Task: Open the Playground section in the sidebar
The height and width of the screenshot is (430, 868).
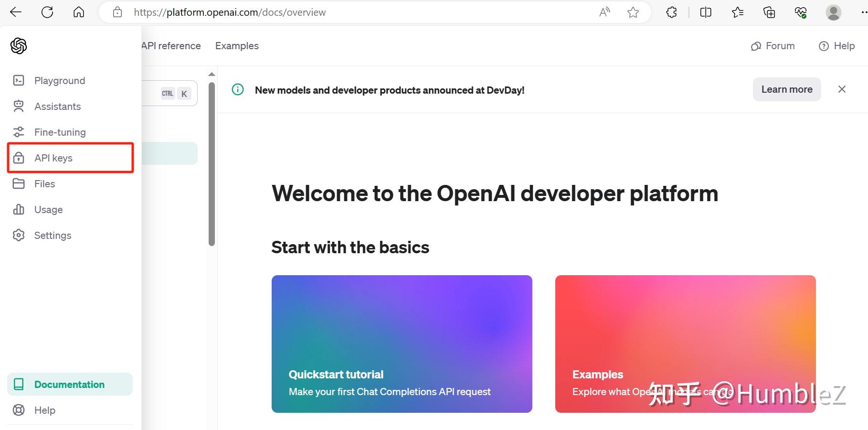Action: tap(59, 80)
